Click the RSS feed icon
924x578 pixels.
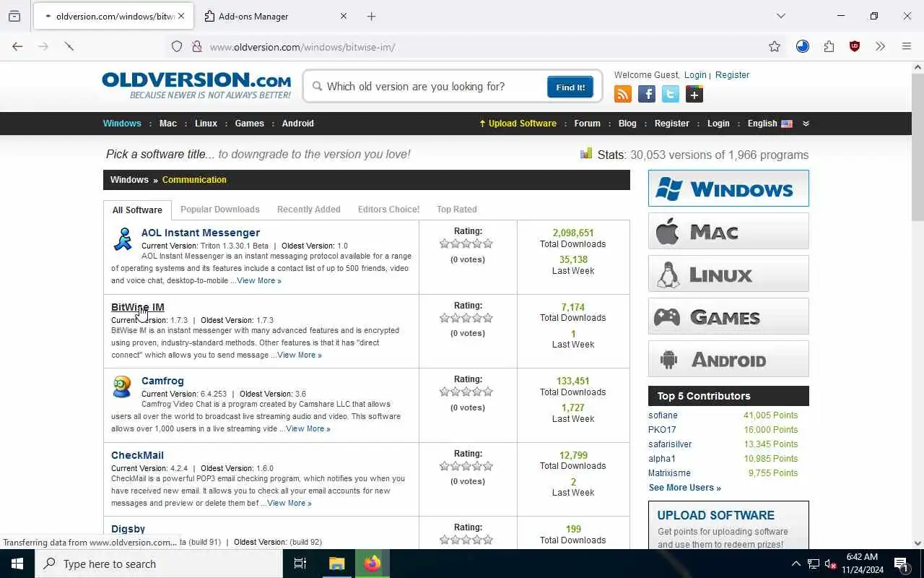pyautogui.click(x=623, y=94)
